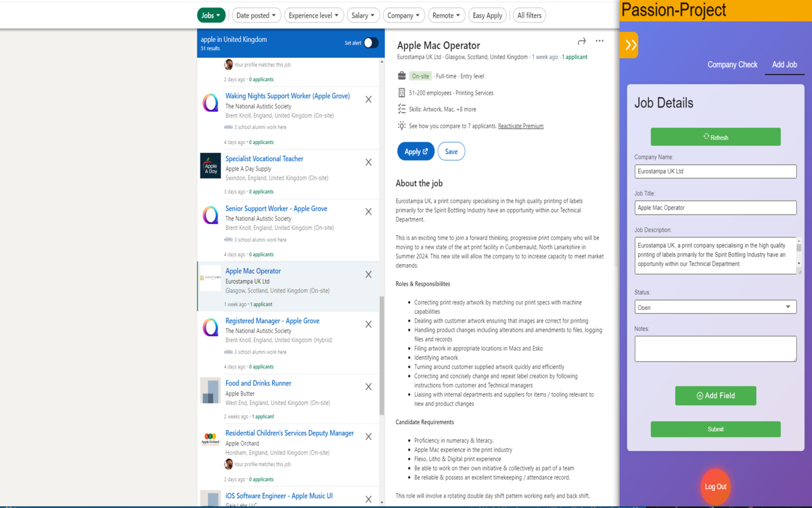812x508 pixels.
Task: Switch to the Company Check tab
Action: (x=732, y=65)
